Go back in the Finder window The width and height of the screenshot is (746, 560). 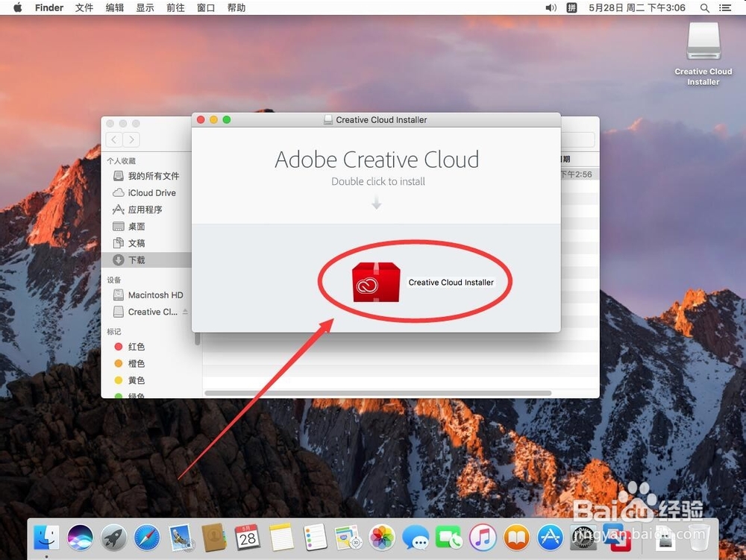[x=114, y=139]
